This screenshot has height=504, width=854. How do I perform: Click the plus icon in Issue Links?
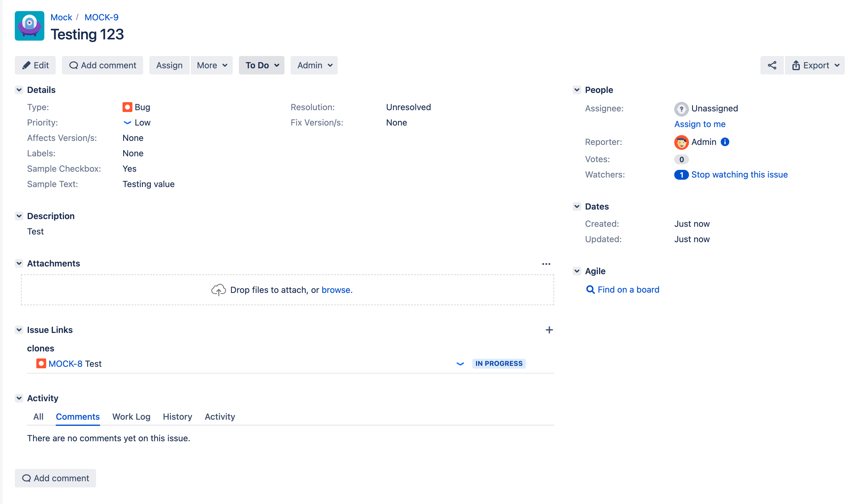point(549,330)
